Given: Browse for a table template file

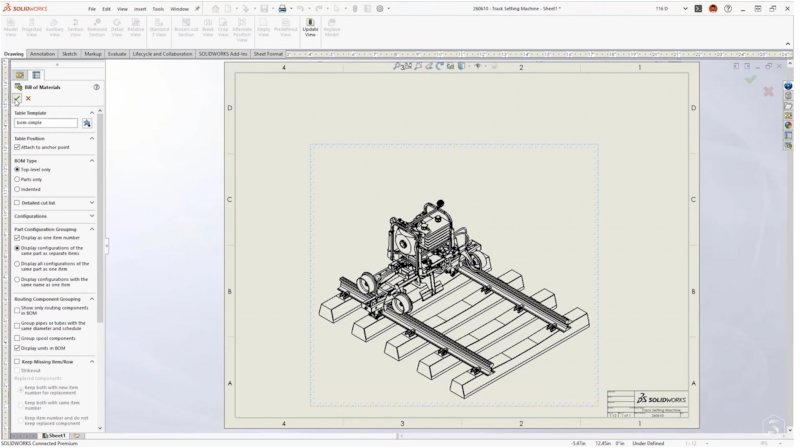Looking at the screenshot, I should pyautogui.click(x=87, y=123).
